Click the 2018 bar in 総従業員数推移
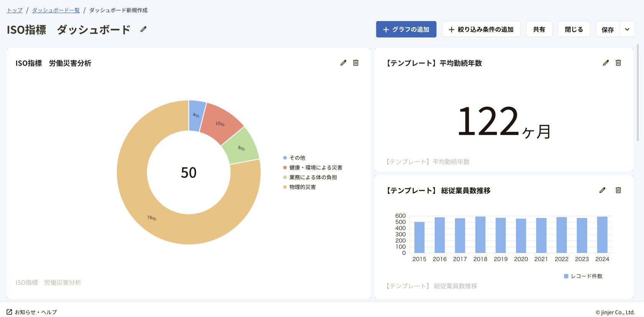644x317 pixels. (480, 235)
